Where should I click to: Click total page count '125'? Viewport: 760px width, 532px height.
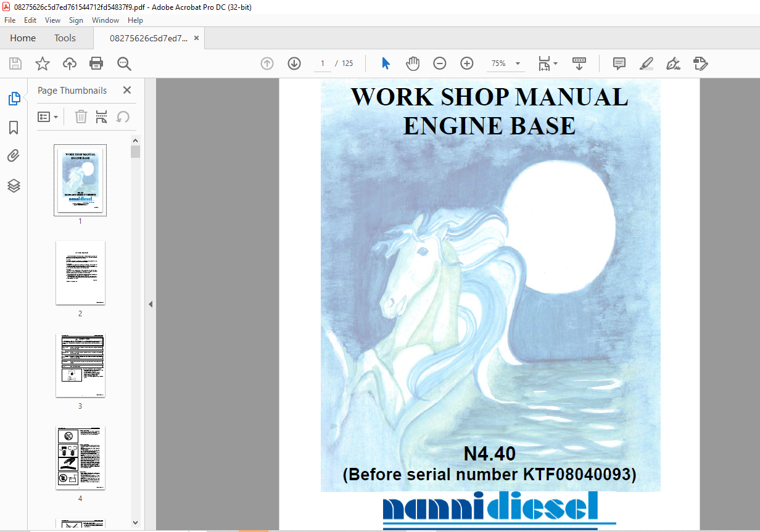click(x=347, y=63)
